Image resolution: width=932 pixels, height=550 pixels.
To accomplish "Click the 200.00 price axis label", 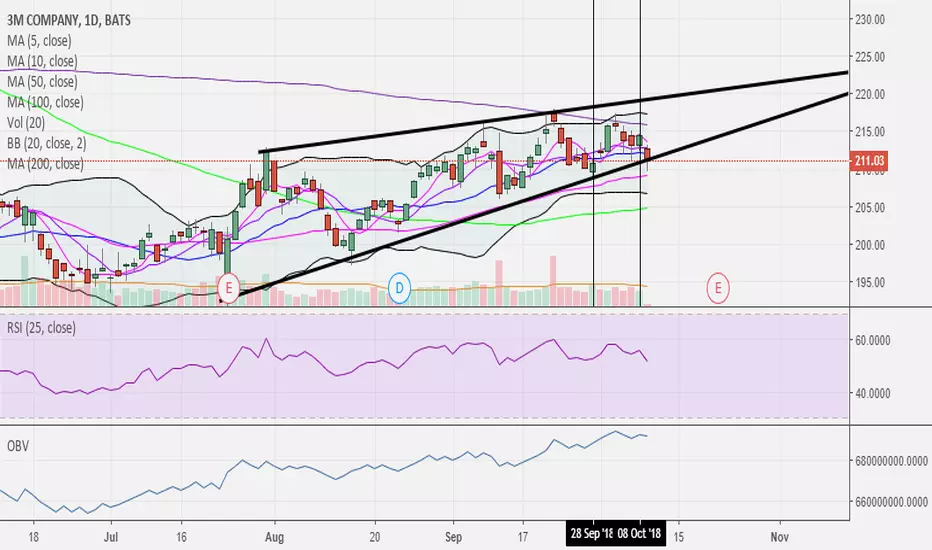I will point(870,245).
